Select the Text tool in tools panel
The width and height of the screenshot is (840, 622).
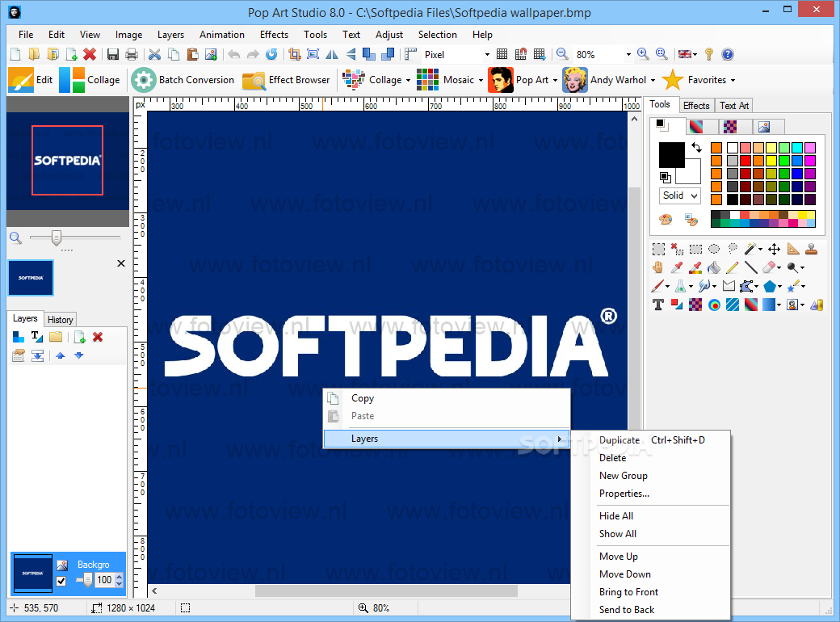pos(657,305)
